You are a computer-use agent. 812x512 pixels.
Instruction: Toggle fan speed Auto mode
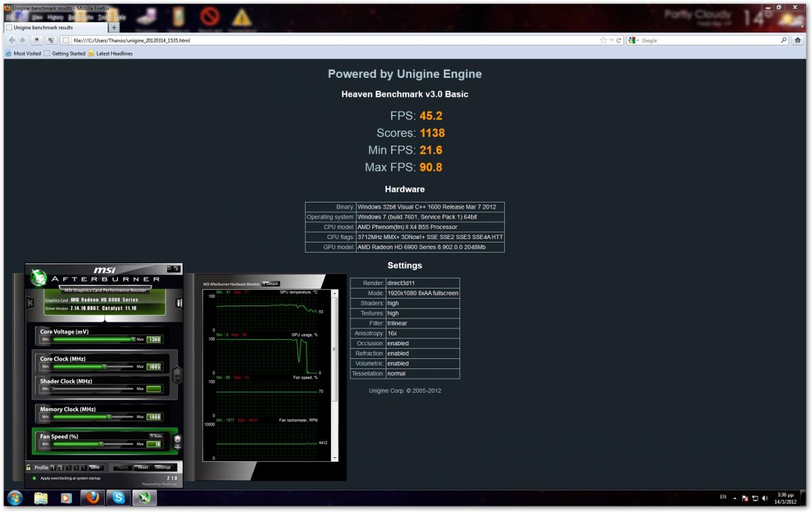(x=156, y=436)
